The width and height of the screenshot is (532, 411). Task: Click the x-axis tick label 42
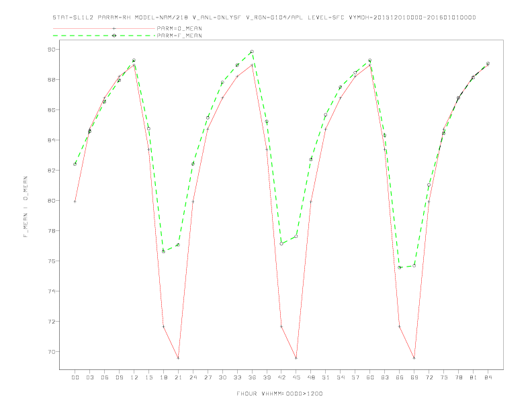281,377
